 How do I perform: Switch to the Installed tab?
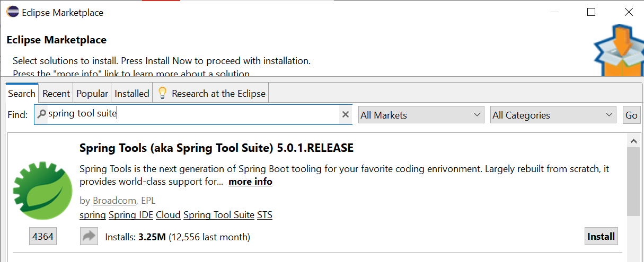point(132,94)
